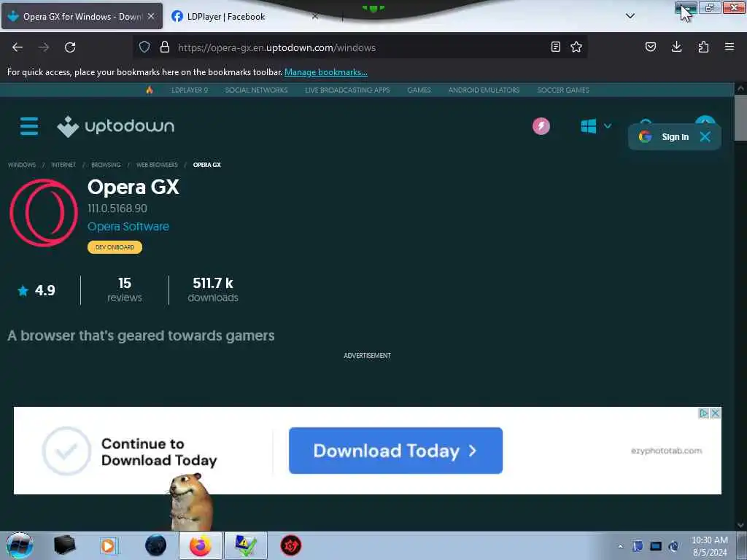This screenshot has width=747, height=560.
Task: Click Manage bookmarks link
Action: tap(326, 72)
